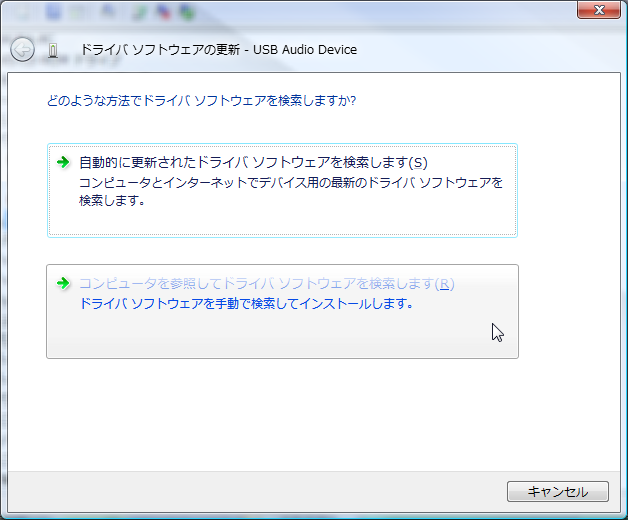Click the heading asking how to search driver
The width and height of the screenshot is (628, 520).
click(x=201, y=100)
